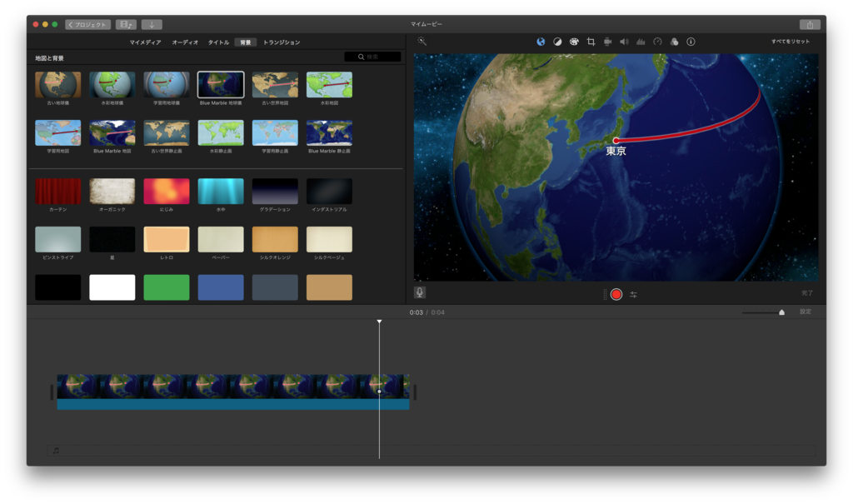Choose the インダストリアル background
Screen dimensions: 853x504
329,191
